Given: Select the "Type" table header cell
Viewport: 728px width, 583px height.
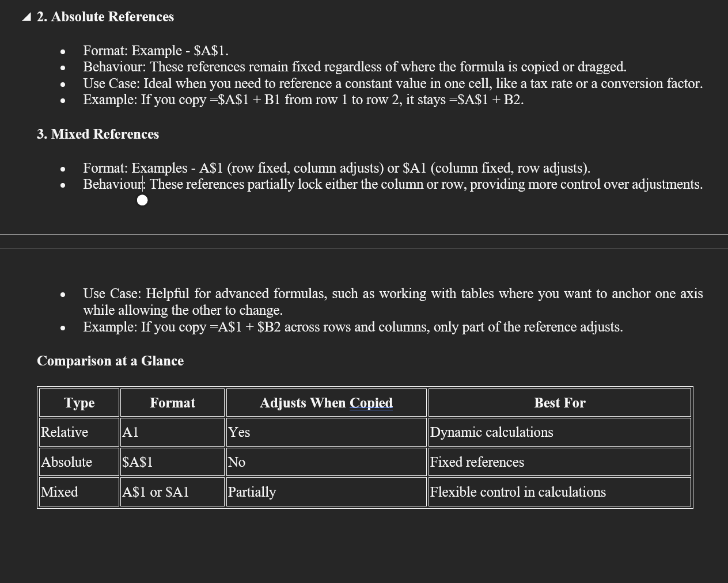Looking at the screenshot, I should pos(79,403).
